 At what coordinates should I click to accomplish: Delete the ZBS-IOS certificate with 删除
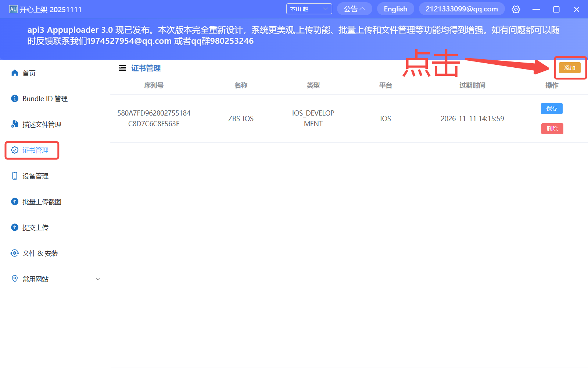tap(552, 128)
